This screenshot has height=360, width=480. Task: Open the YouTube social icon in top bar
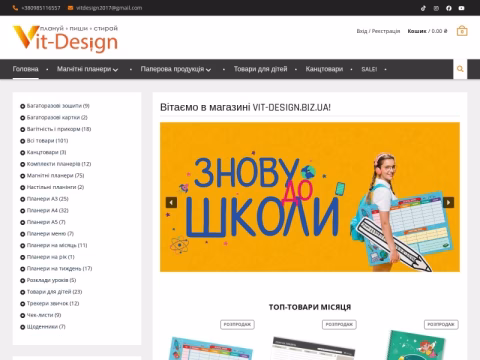(x=461, y=8)
